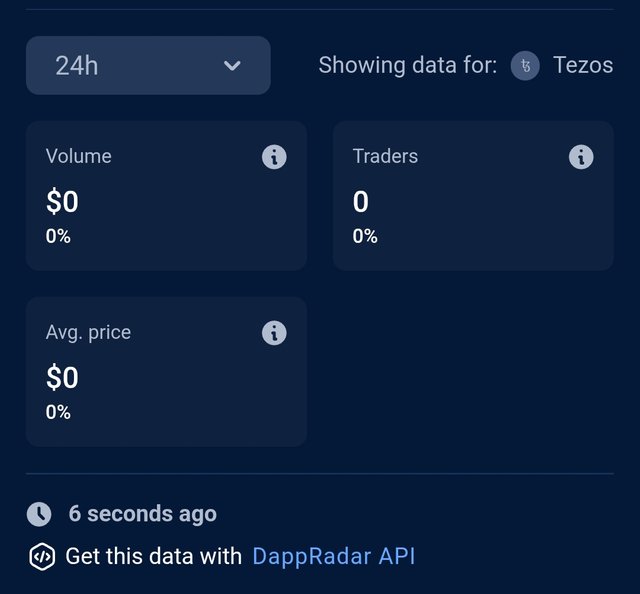Click the 24h text in selector
This screenshot has width=640, height=594.
click(x=77, y=66)
